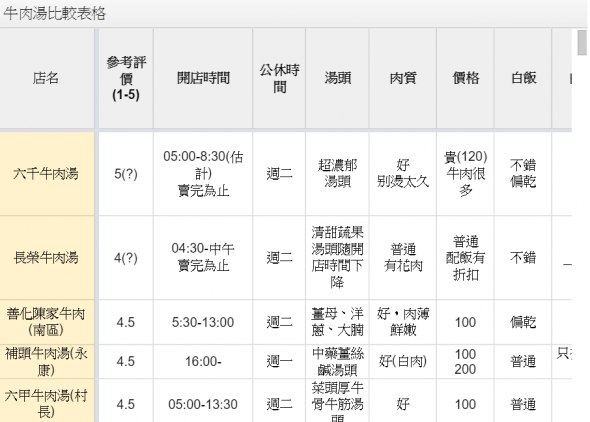Click the 普通 有花肉 meat quality cell
The width and height of the screenshot is (590, 422).
click(x=403, y=258)
